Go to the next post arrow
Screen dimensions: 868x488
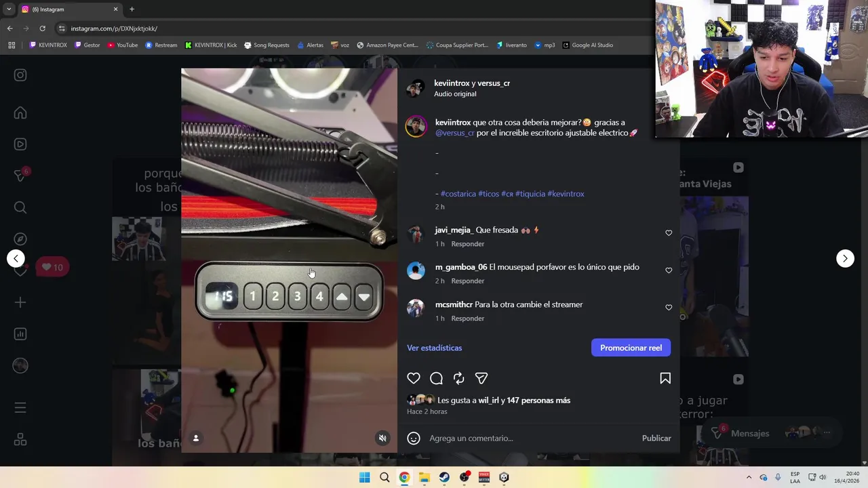[x=845, y=258]
